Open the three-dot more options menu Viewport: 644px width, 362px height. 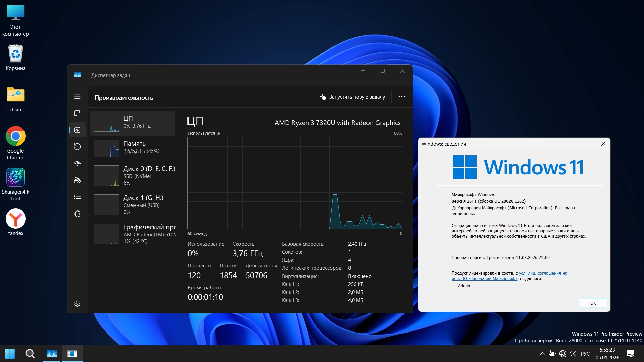click(x=402, y=97)
